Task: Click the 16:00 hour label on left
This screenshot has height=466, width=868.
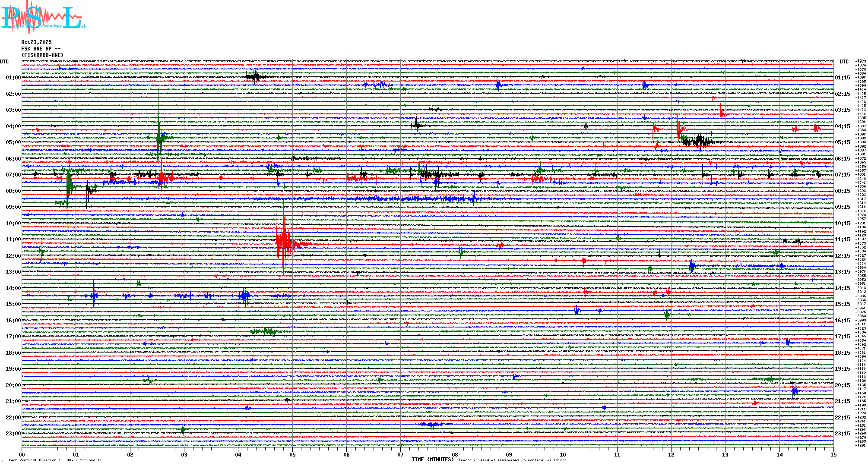Action: tap(13, 321)
